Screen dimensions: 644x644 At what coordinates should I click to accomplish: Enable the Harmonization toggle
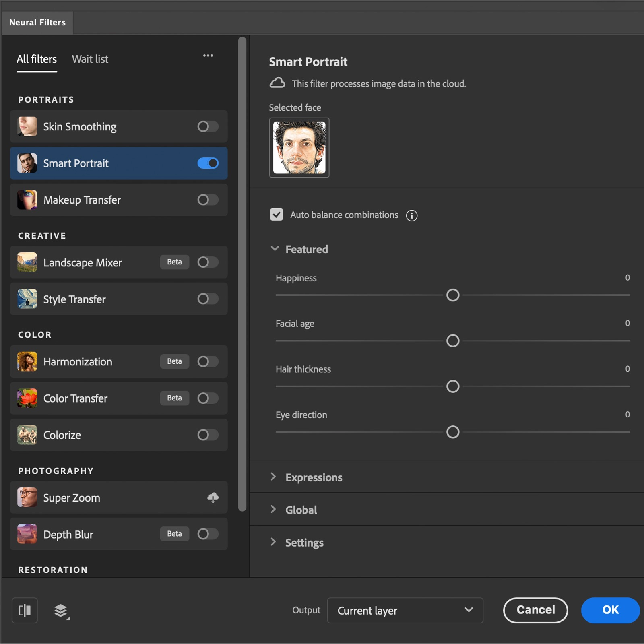[208, 361]
